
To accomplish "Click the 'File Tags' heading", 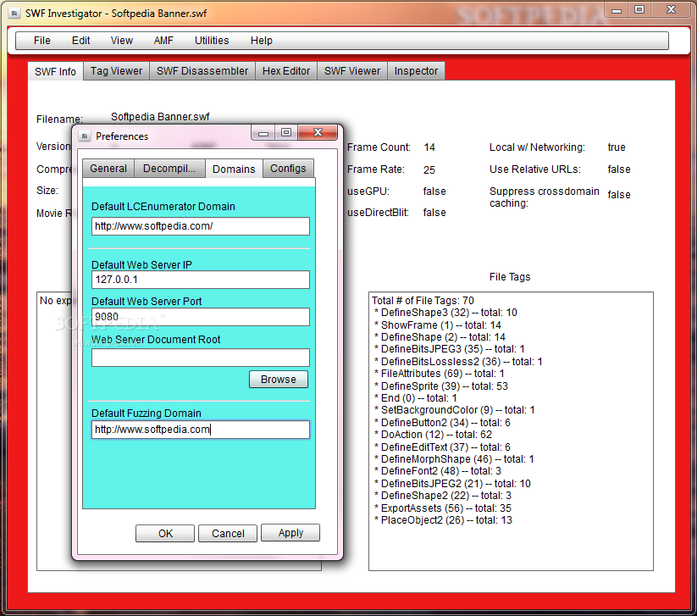I will click(x=510, y=277).
